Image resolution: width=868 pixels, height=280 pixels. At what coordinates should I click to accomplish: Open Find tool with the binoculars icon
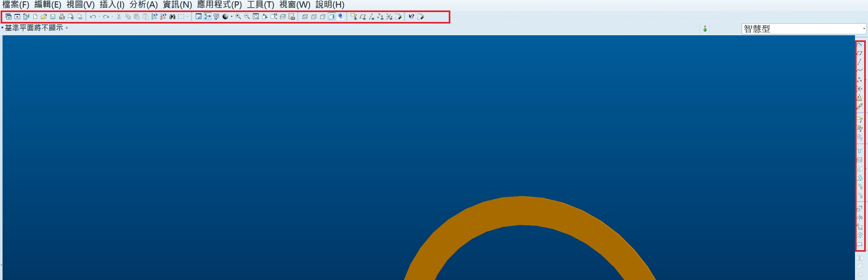point(172,17)
